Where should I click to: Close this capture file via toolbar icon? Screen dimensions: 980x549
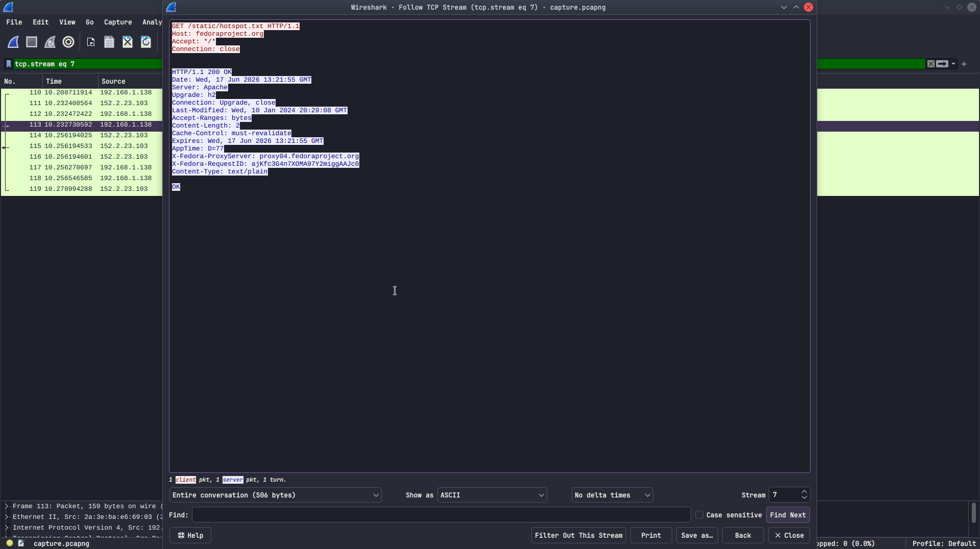pyautogui.click(x=128, y=42)
